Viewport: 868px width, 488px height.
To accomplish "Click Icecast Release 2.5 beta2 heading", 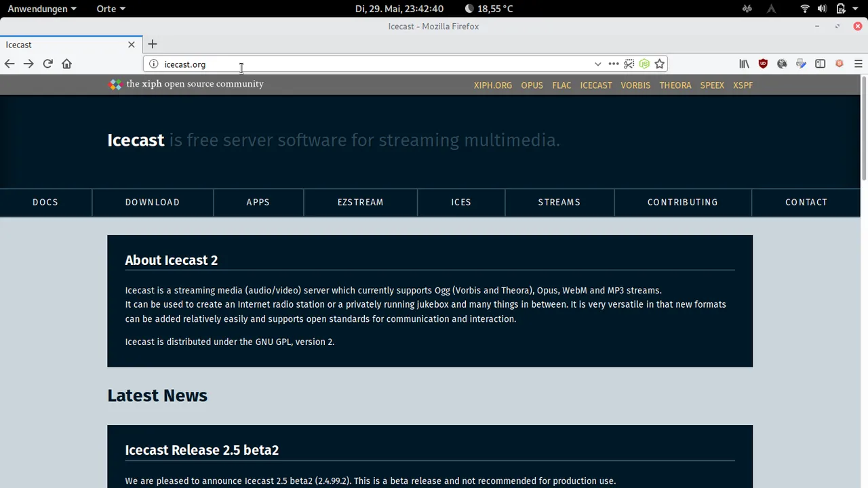I will pyautogui.click(x=202, y=450).
